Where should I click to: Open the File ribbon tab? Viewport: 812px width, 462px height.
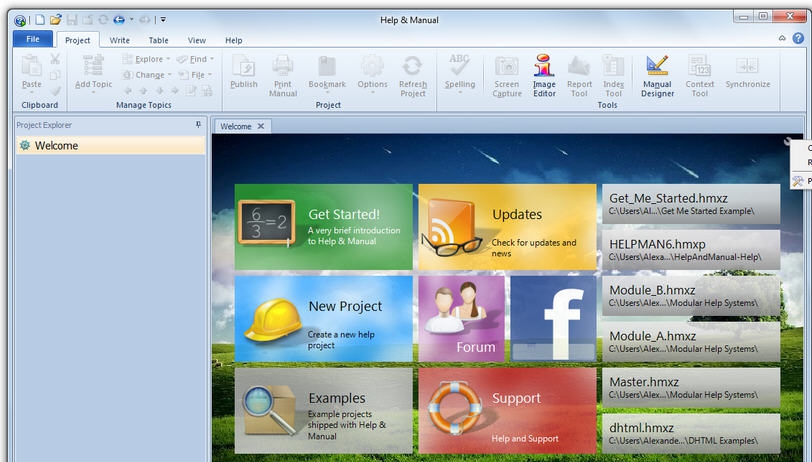click(33, 39)
